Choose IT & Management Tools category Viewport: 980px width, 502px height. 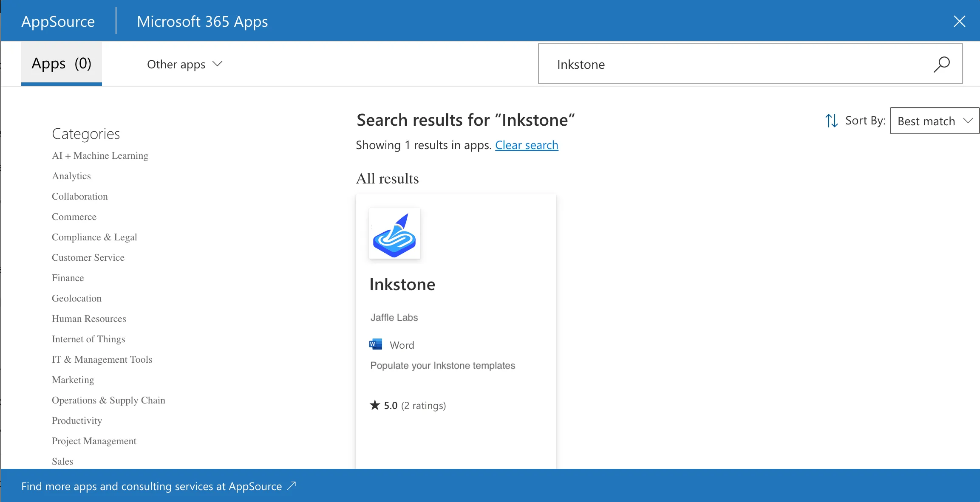pyautogui.click(x=102, y=359)
